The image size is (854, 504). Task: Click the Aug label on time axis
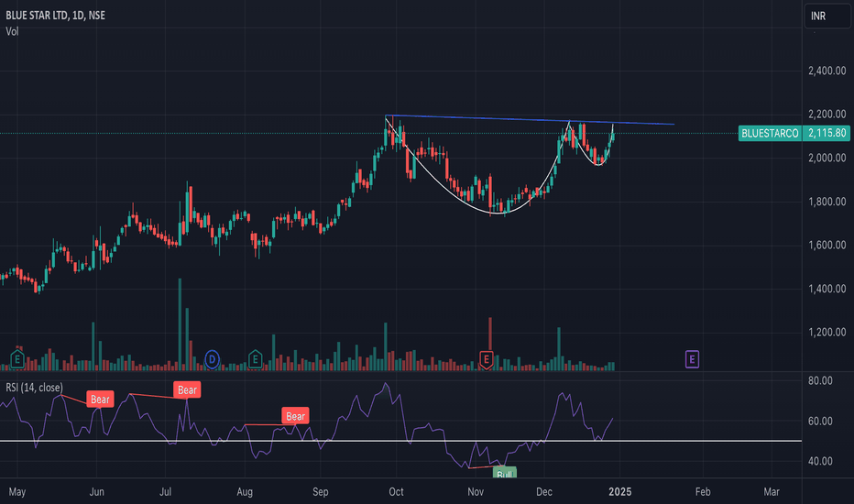245,492
